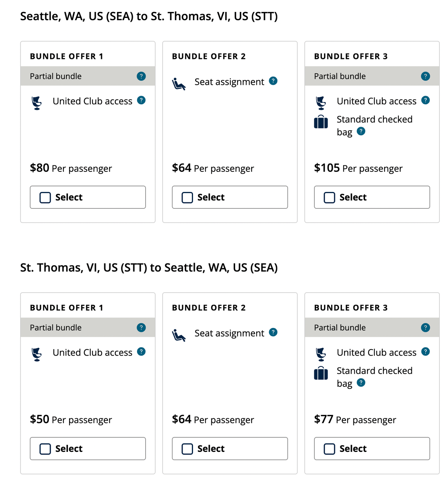Open the Partial bundle help icon in outbound Bundle Offer 1
The height and width of the screenshot is (484, 448).
141,76
